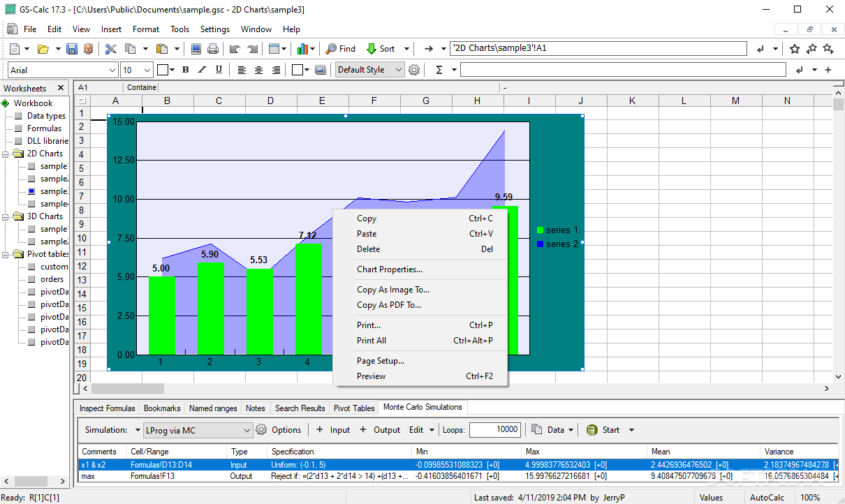
Task: Click the series 1. green legend swatch
Action: 540,230
